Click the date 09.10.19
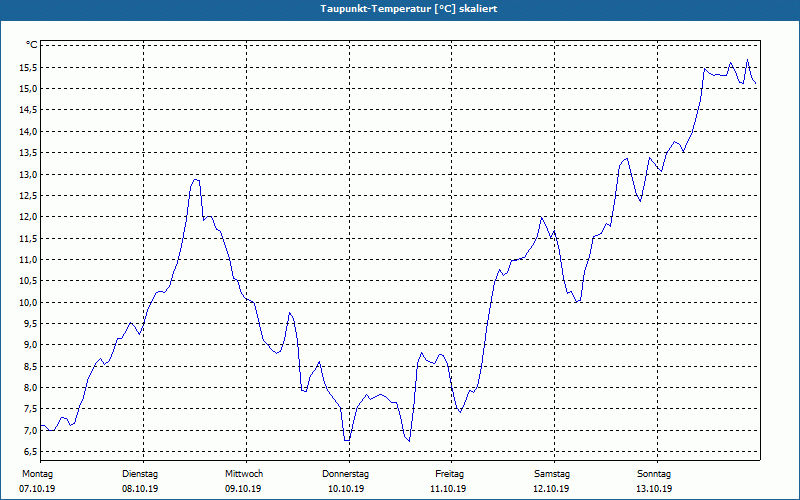The width and height of the screenshot is (800, 500). 243,489
